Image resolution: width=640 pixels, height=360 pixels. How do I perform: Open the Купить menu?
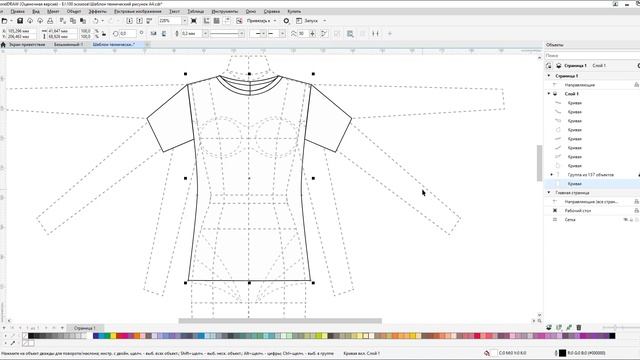pos(294,11)
